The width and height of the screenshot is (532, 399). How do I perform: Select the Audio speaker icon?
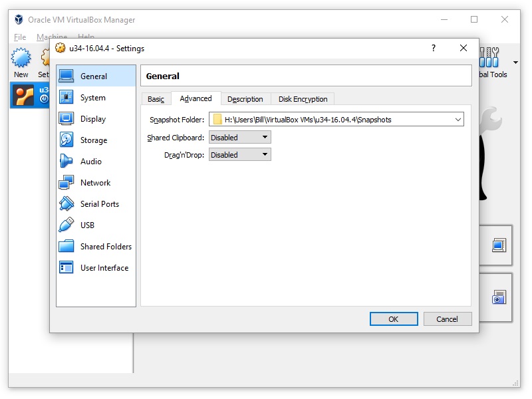(66, 162)
